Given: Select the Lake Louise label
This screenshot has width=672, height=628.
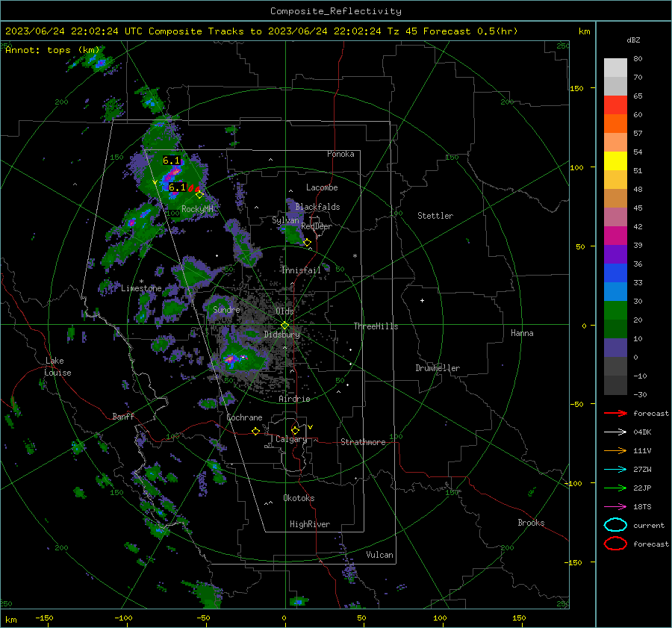Looking at the screenshot, I should [58, 367].
